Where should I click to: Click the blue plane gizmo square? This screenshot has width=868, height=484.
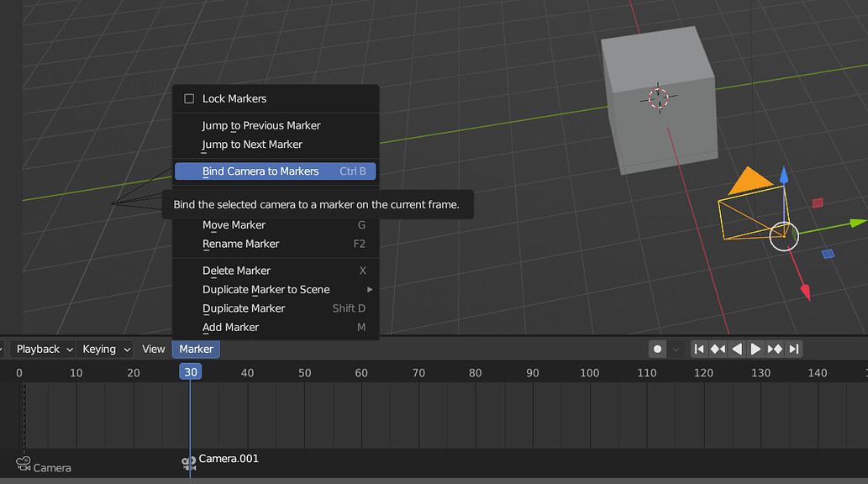click(829, 254)
